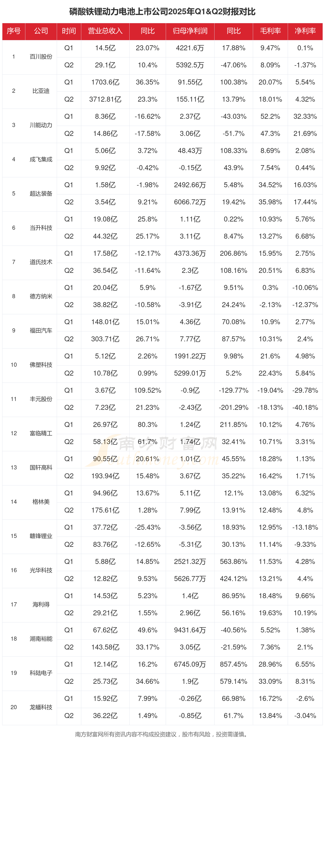Select the 563.86% growth cell

click(x=233, y=561)
